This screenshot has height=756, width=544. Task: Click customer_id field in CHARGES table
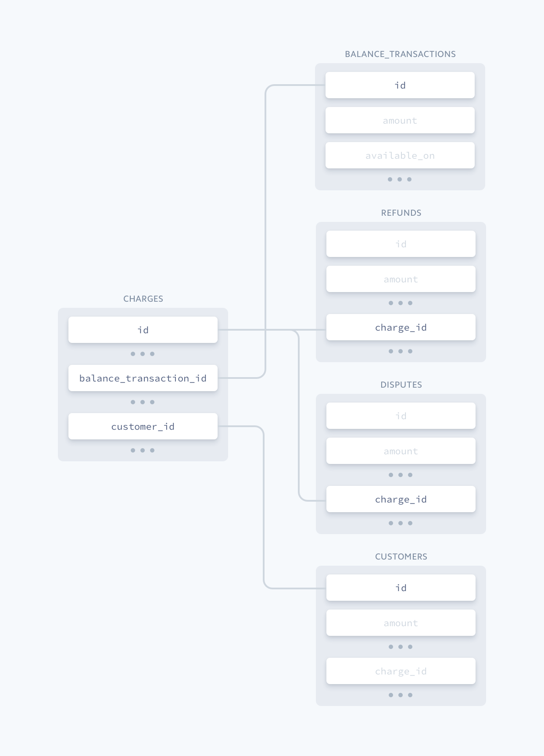(x=143, y=426)
